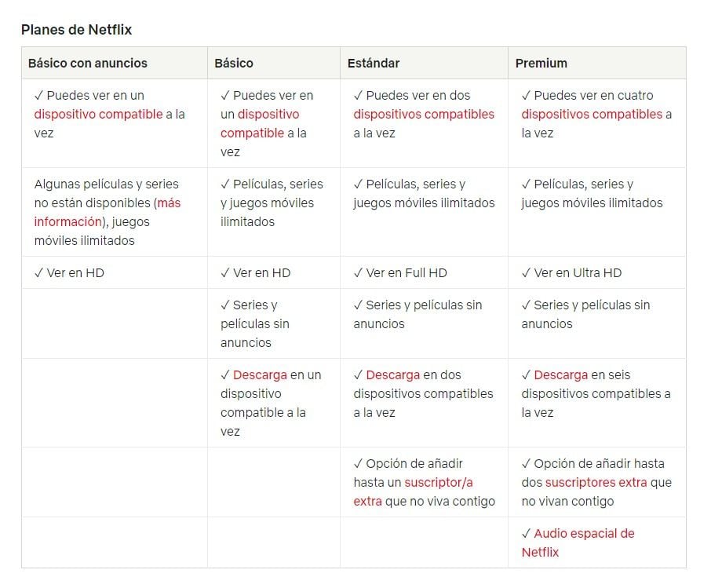Follow the 'más información' link
The image size is (722, 588).
pos(107,212)
